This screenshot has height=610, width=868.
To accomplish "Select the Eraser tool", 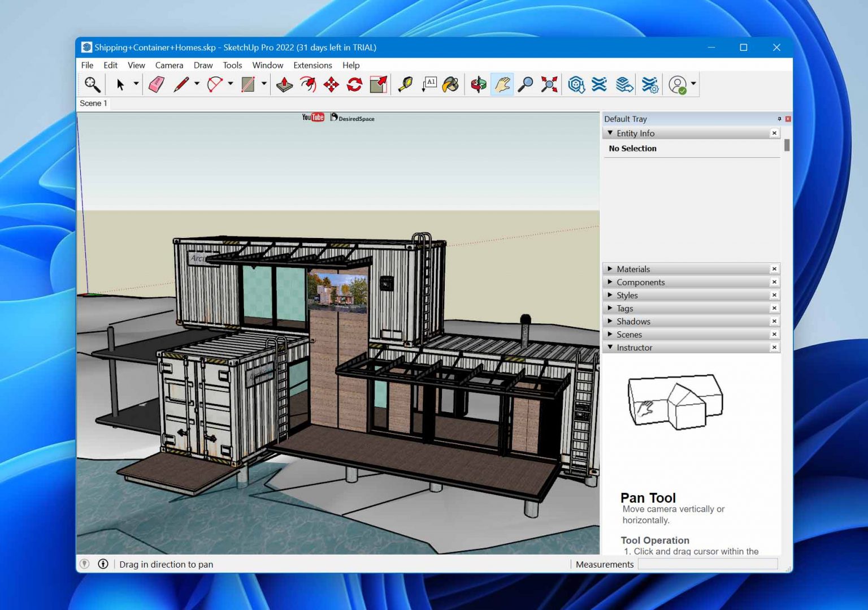I will click(157, 84).
